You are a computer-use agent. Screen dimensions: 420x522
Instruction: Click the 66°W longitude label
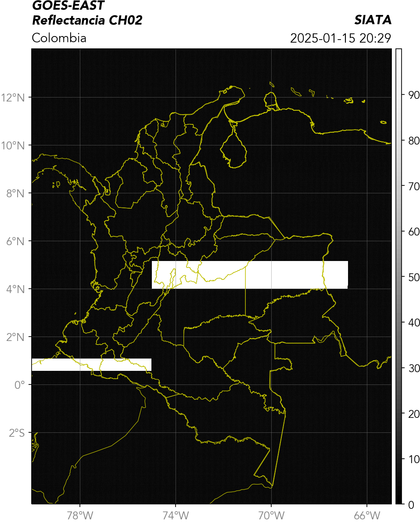[367, 515]
